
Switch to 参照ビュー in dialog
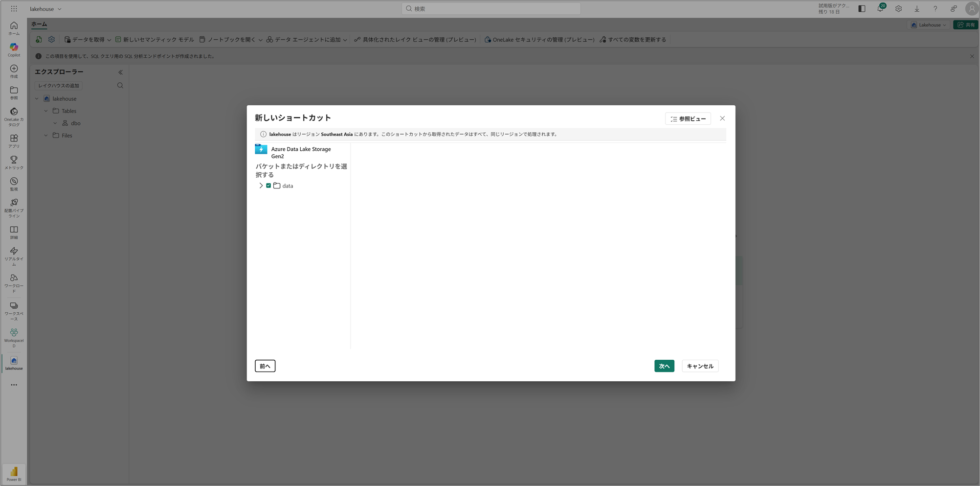(688, 119)
